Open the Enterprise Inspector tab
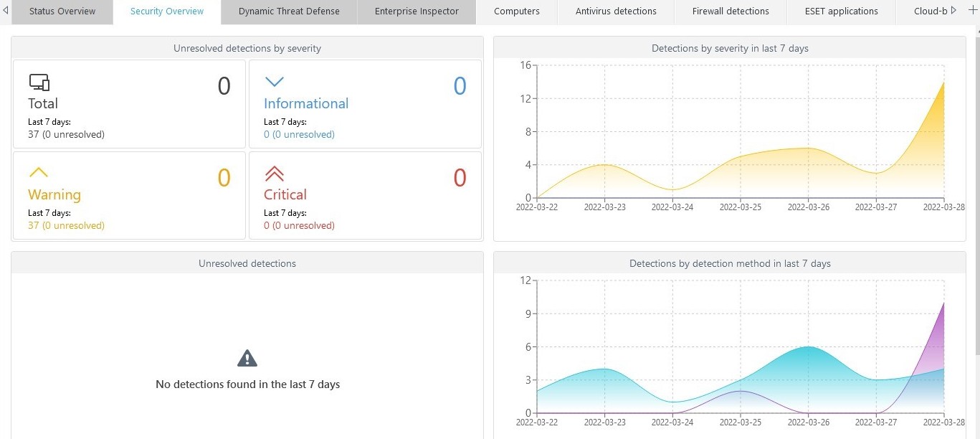The image size is (980, 439). point(417,11)
